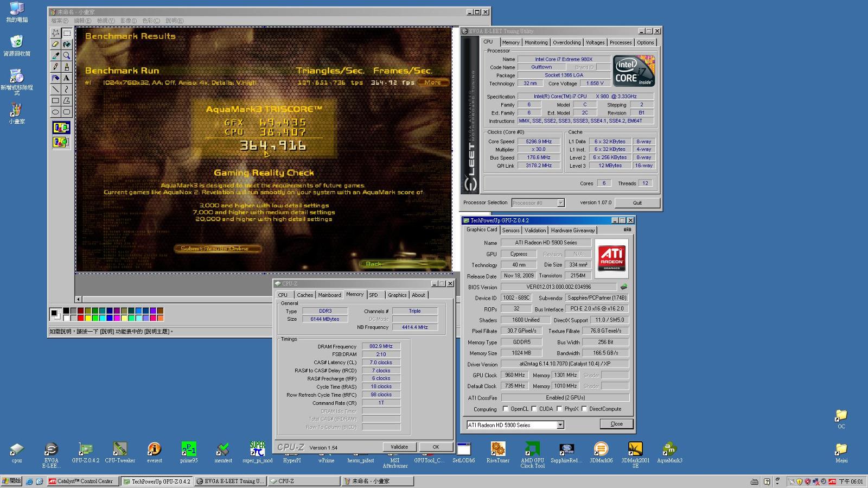Choose the transparent selection mode option
This screenshot has height=488, width=868.
[61, 142]
